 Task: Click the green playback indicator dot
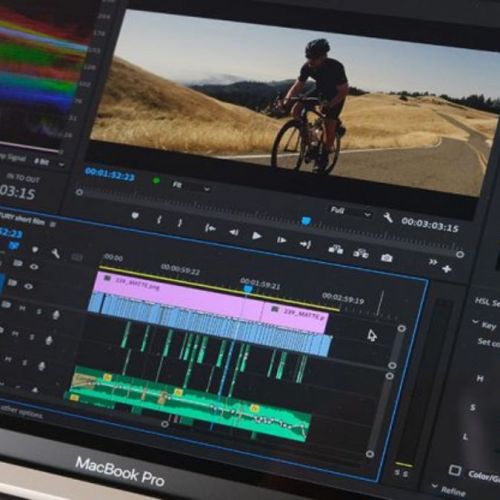(156, 181)
